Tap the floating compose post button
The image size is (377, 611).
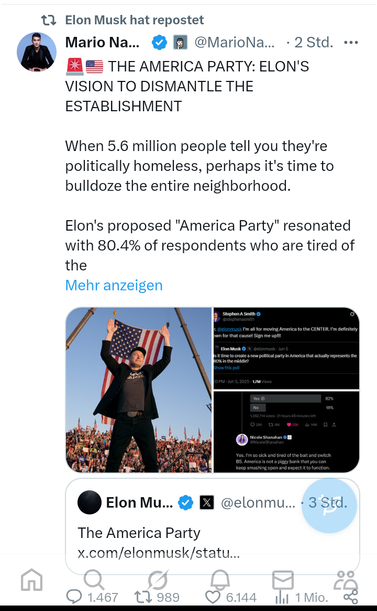329,505
